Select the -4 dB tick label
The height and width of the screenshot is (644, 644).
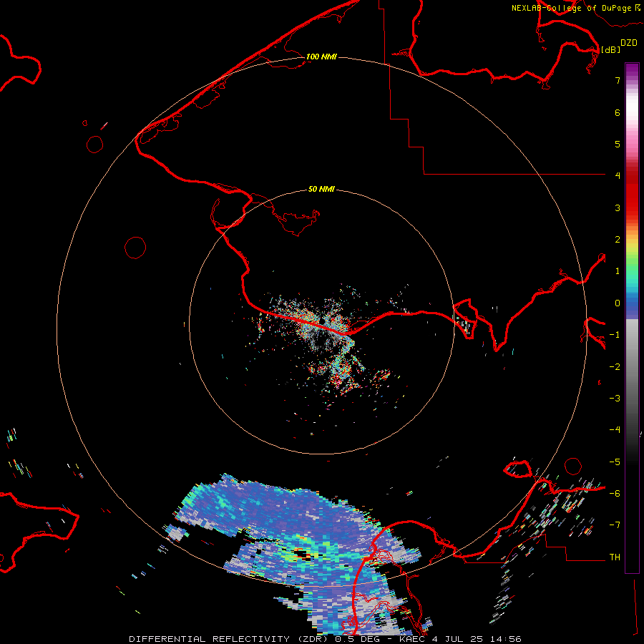pyautogui.click(x=615, y=429)
